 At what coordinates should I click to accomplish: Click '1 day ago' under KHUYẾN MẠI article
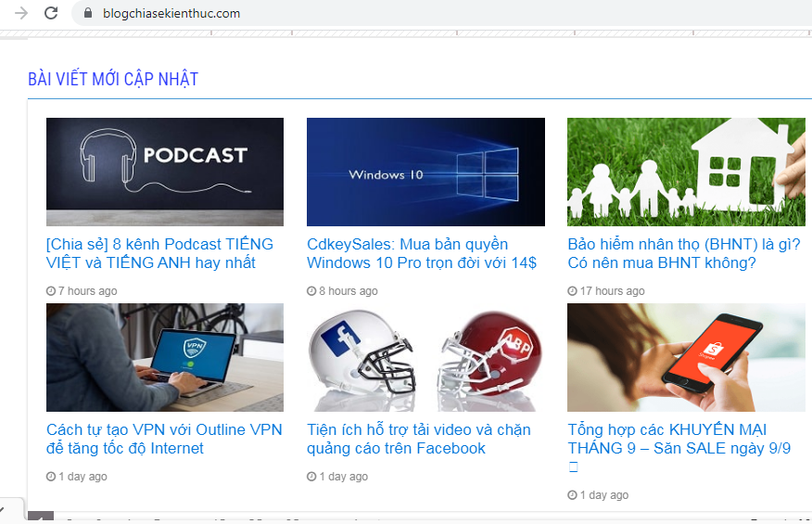coord(603,495)
